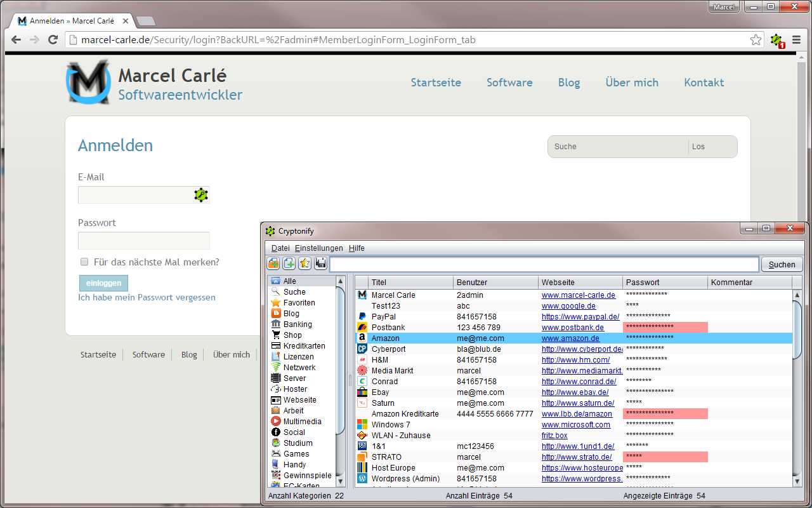
Task: Switch to the 'Anmelden » Marcel Carlé' browser tab
Action: (71, 21)
